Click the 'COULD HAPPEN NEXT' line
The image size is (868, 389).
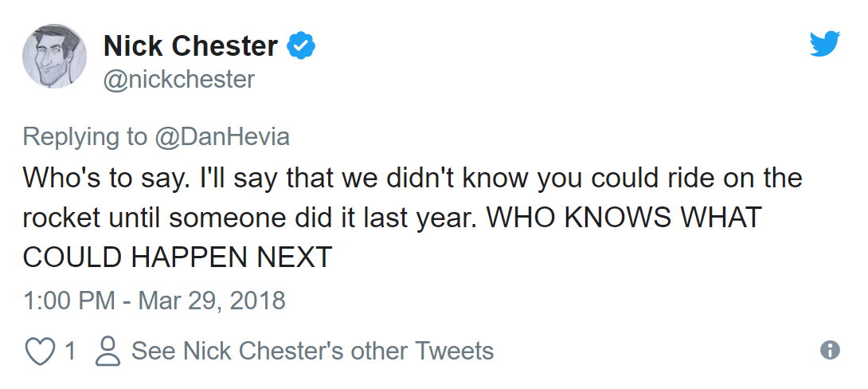pos(177,257)
